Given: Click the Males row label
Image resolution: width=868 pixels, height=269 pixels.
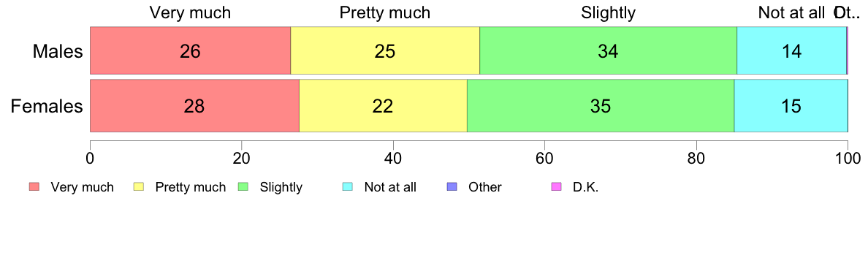Looking at the screenshot, I should 58,51.
